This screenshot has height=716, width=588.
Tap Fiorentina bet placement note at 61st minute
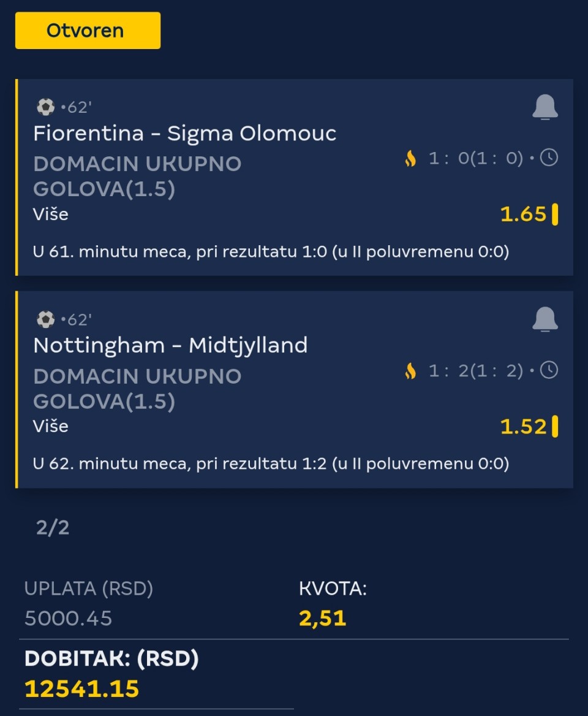271,252
